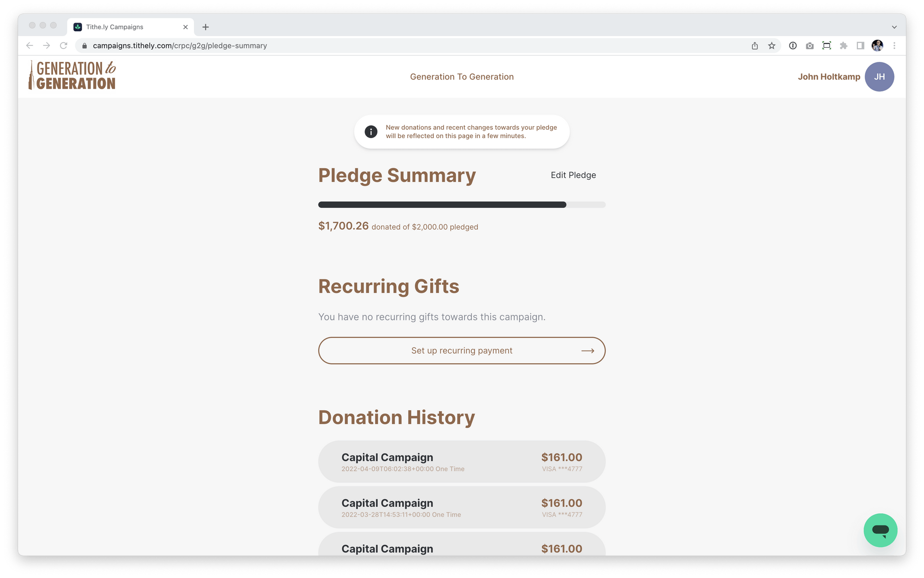Click the Generation to Generation logo
924x578 pixels.
72,75
